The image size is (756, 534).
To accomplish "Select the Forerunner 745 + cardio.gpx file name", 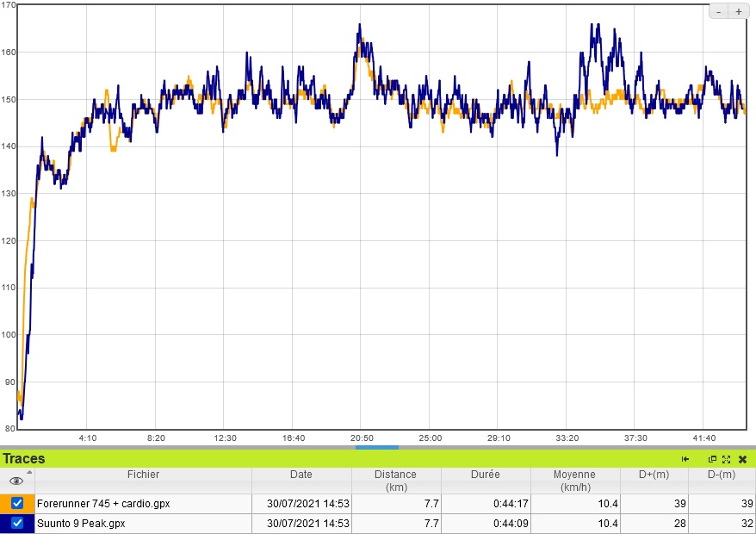I will [x=104, y=503].
